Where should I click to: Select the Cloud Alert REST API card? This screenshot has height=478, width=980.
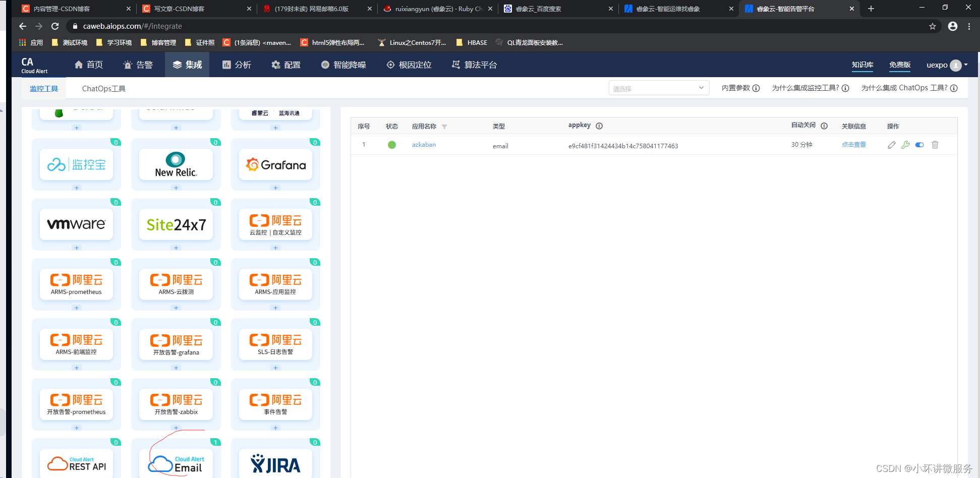[76, 463]
